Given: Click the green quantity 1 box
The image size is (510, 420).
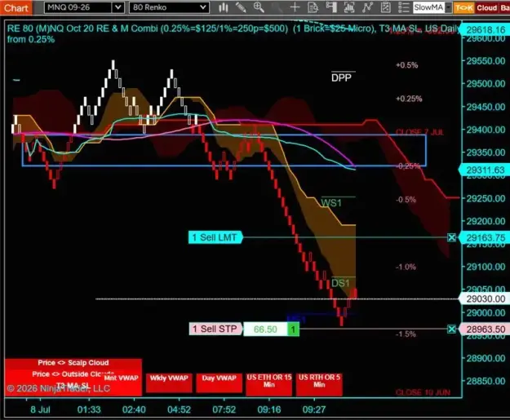Looking at the screenshot, I should 293,329.
